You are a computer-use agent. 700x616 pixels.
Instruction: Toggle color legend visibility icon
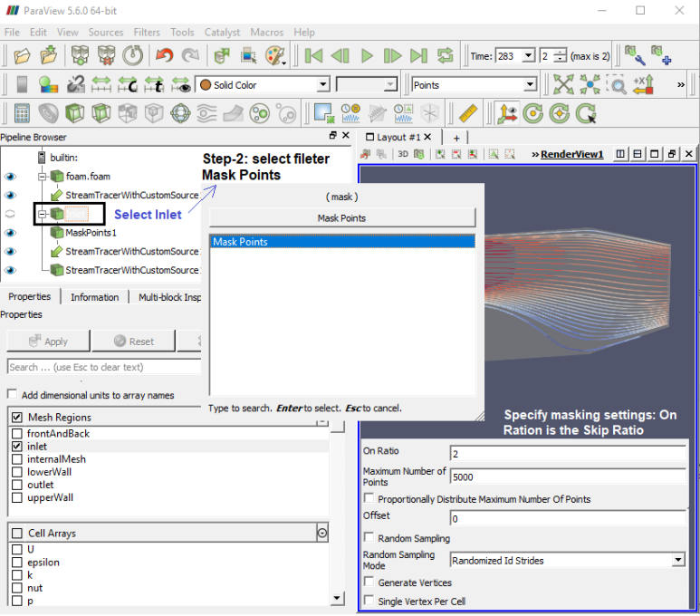pos(48,84)
